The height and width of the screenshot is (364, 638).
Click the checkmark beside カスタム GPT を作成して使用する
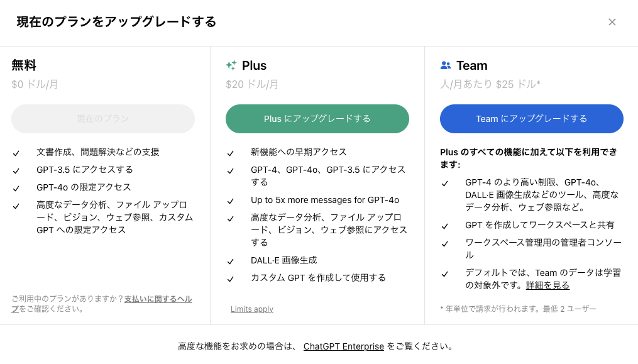pos(229,278)
